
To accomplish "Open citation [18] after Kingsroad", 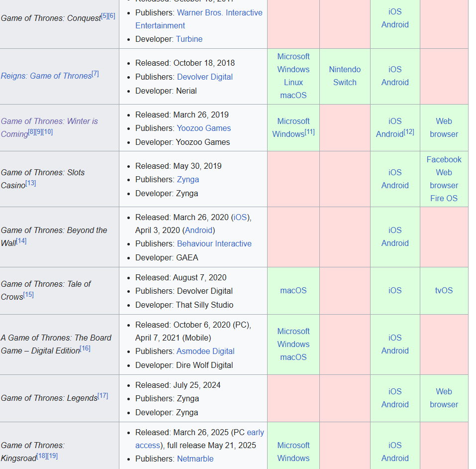I will click(x=42, y=456).
